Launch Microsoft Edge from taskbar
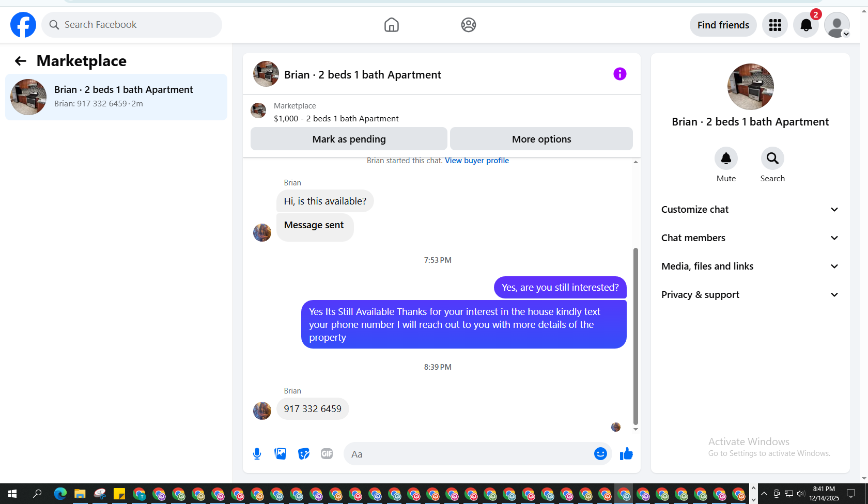Viewport: 868px width, 504px height. pyautogui.click(x=60, y=494)
